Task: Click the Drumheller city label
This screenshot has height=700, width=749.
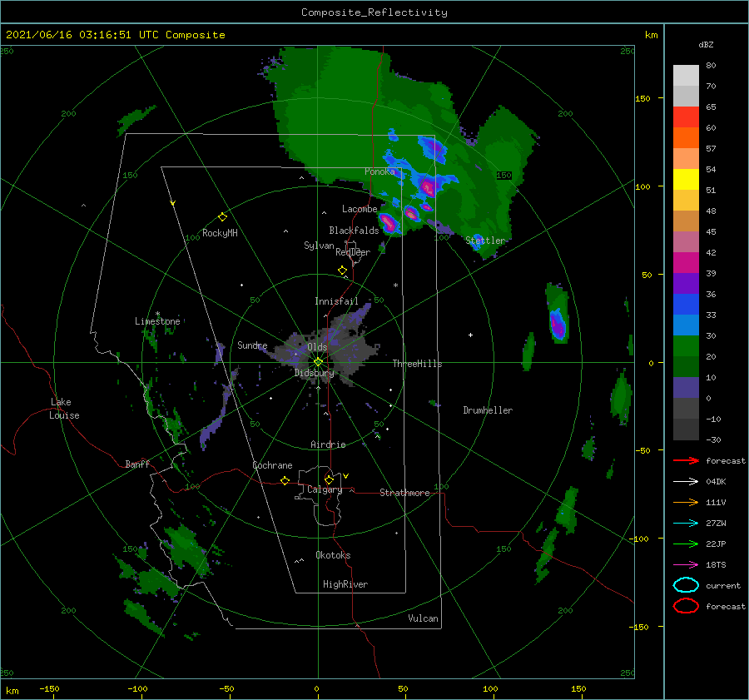Action: (x=488, y=410)
